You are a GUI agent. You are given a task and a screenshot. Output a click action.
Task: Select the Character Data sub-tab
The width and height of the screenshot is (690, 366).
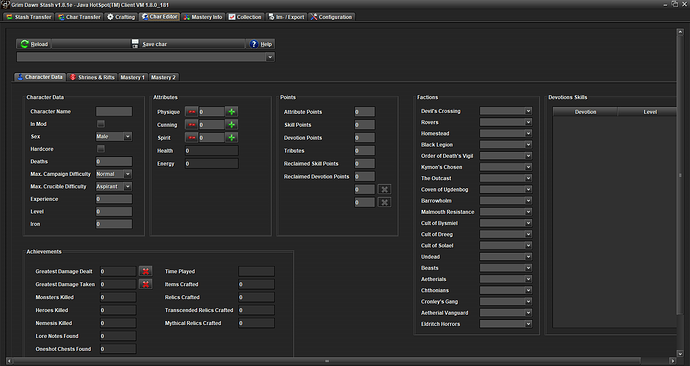40,77
